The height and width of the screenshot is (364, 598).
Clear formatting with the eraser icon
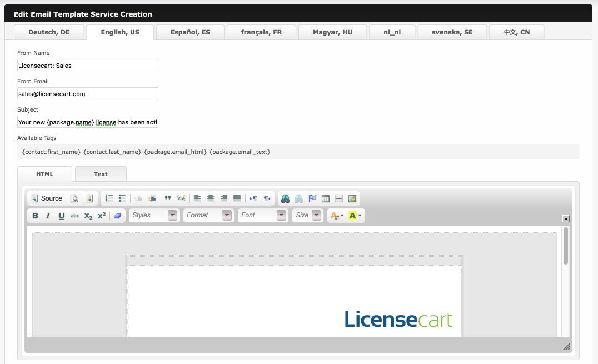[117, 216]
